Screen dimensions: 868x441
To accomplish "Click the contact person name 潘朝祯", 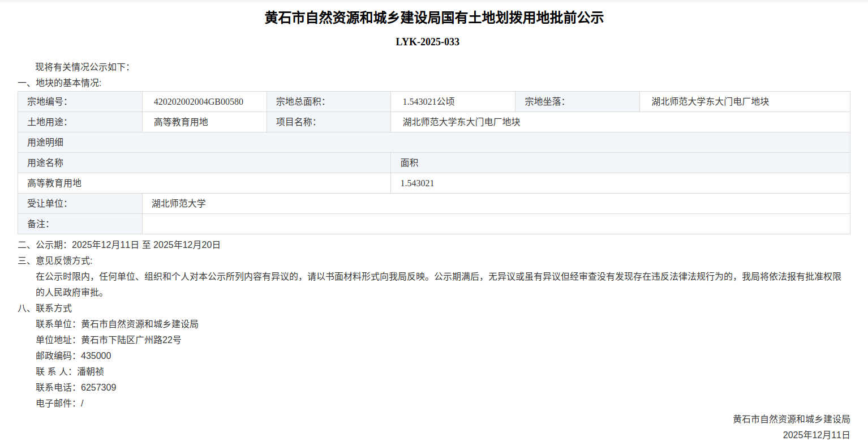I will click(x=91, y=372).
